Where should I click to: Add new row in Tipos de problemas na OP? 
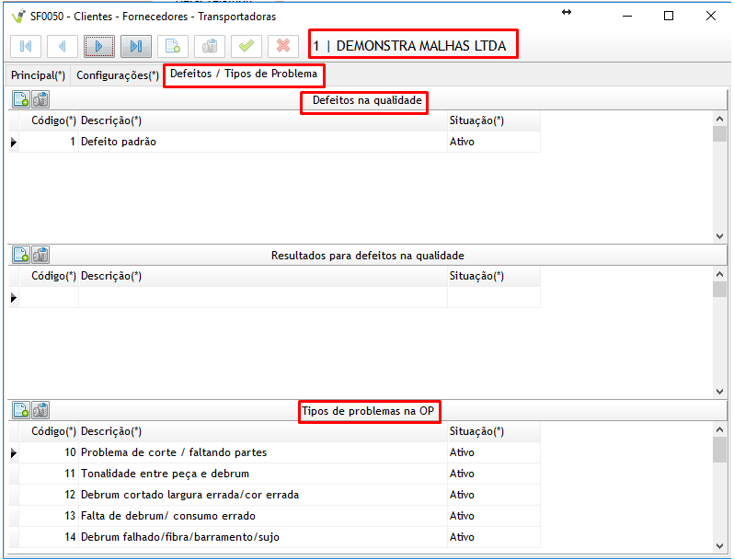[21, 410]
